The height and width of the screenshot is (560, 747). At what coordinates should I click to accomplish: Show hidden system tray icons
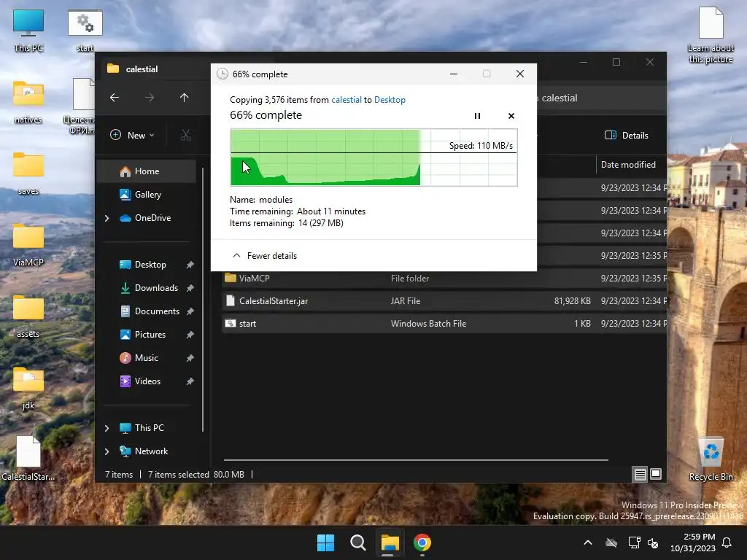coord(588,542)
